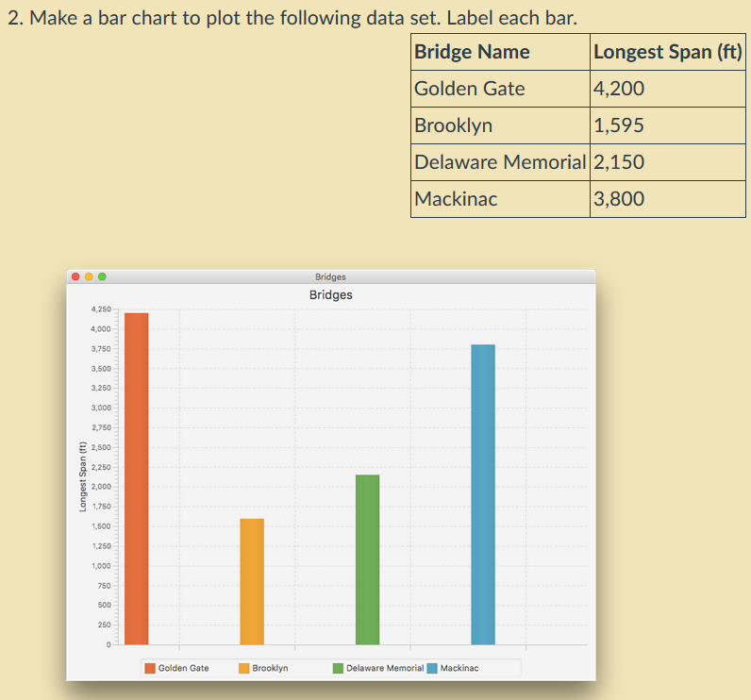This screenshot has height=700, width=751.
Task: Click the 0 y-axis tick label
Action: [108, 644]
